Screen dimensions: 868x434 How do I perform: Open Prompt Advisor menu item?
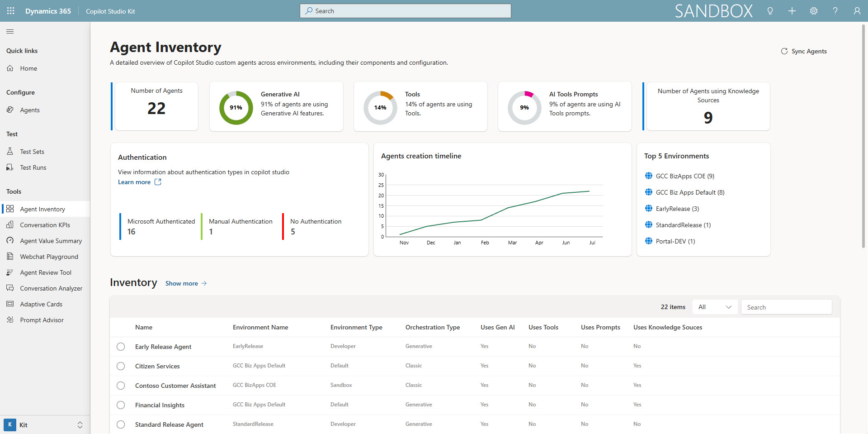point(45,320)
